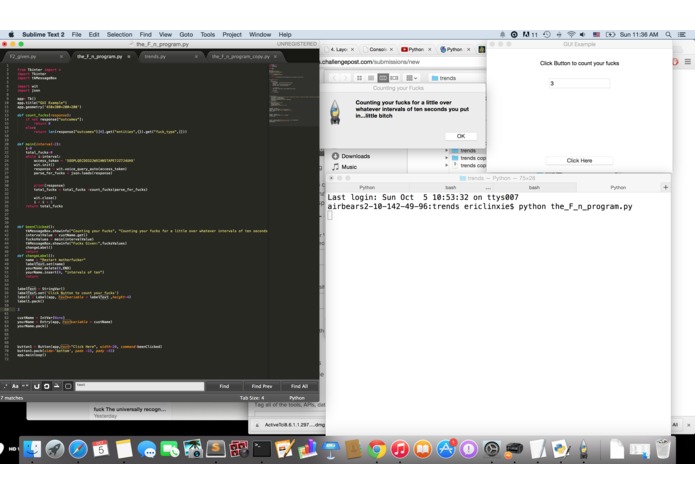
Task: Open System Preferences from the Dock
Action: [492, 449]
